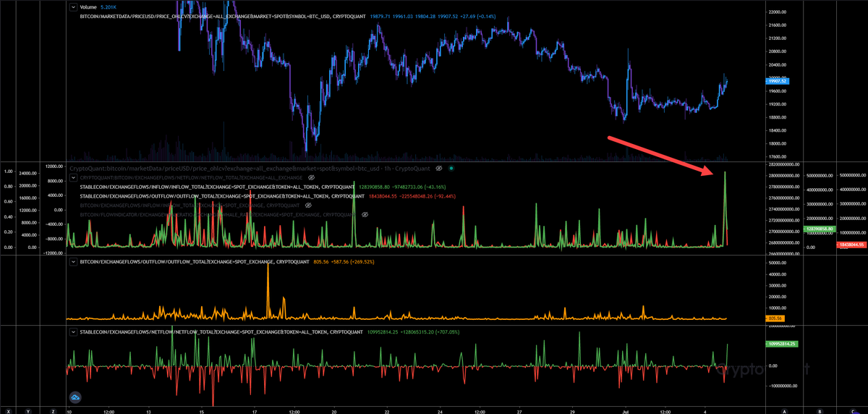Collapse the Volume indicator legend arrow
Screen dimensions: 868x414
point(73,7)
